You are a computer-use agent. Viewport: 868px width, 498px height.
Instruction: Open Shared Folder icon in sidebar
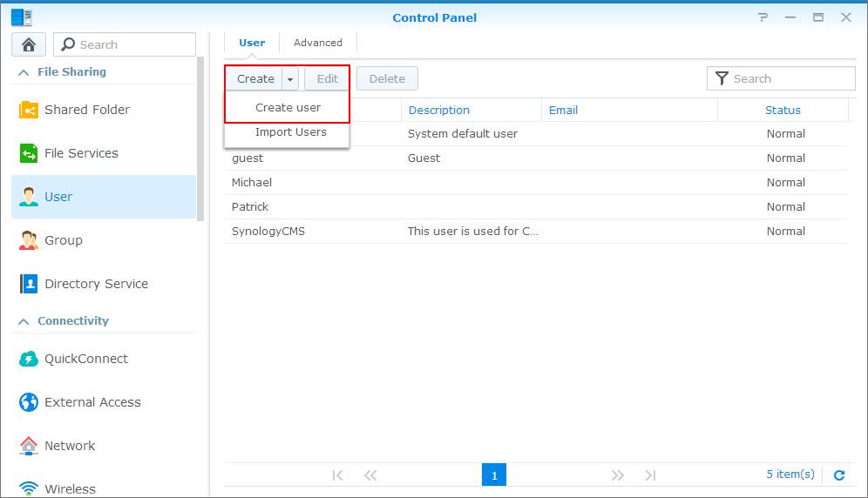pyautogui.click(x=29, y=110)
